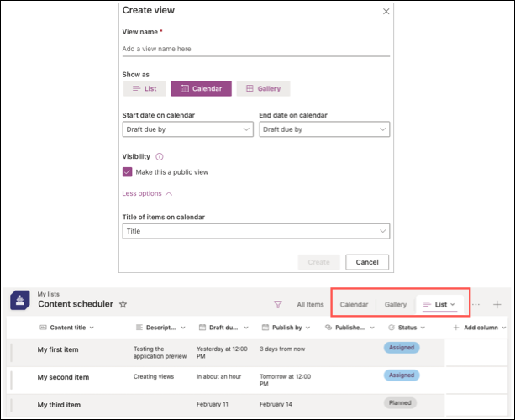
Task: Select Gallery as the show-as option
Action: point(263,88)
